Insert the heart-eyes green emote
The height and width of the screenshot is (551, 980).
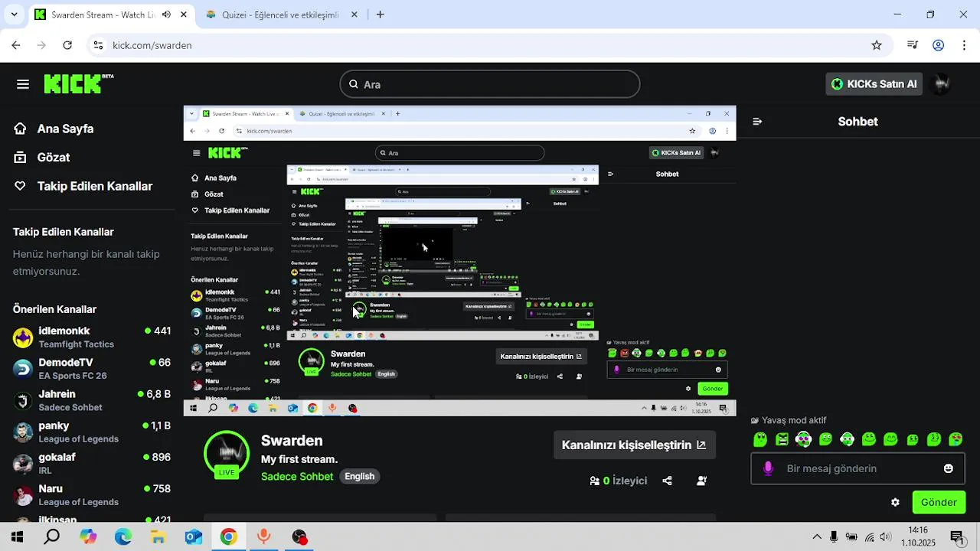click(x=955, y=439)
